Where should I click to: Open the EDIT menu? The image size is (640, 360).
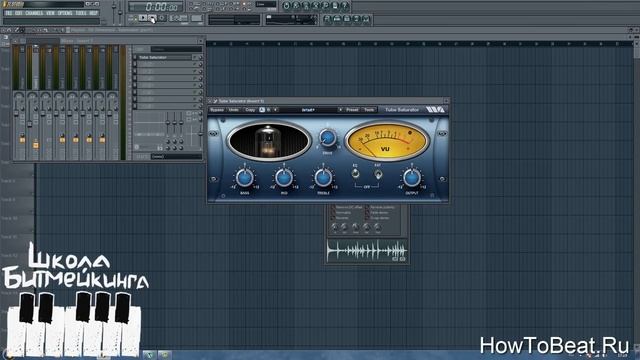(19, 13)
